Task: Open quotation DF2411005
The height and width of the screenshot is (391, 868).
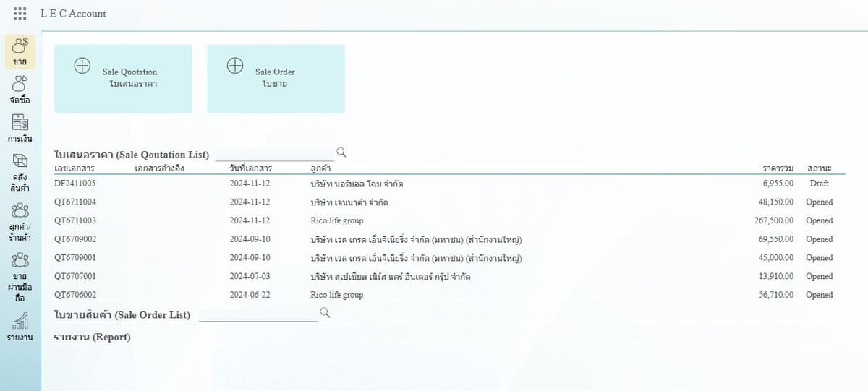Action: coord(75,184)
